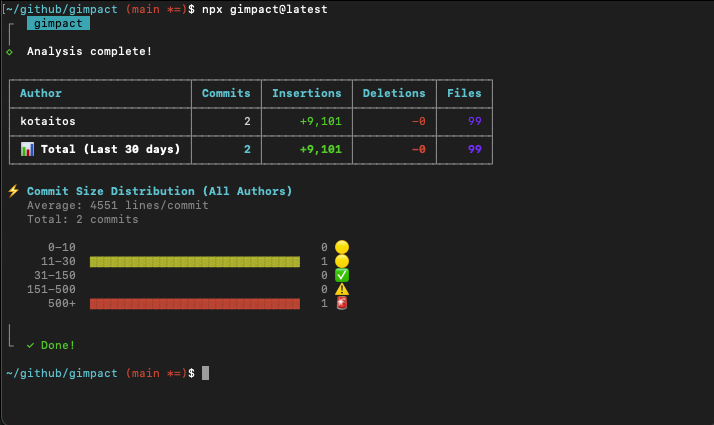Viewport: 714px width, 425px height.
Task: Click the 500+ range label
Action: pos(62,303)
